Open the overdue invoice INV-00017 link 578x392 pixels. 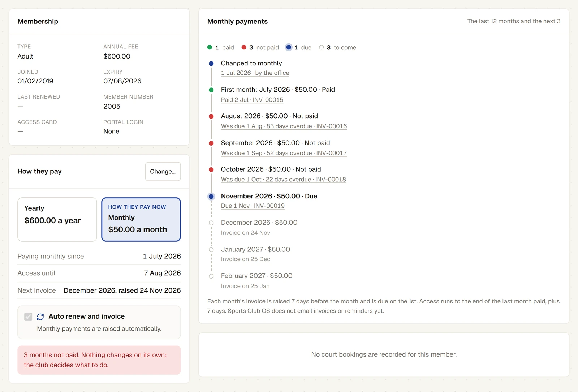(284, 153)
